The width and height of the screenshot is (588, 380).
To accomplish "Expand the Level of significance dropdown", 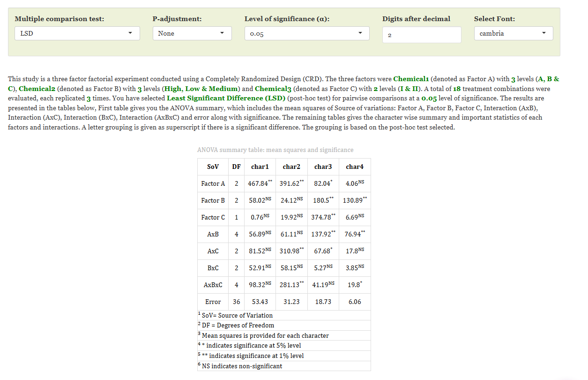I will pyautogui.click(x=307, y=33).
